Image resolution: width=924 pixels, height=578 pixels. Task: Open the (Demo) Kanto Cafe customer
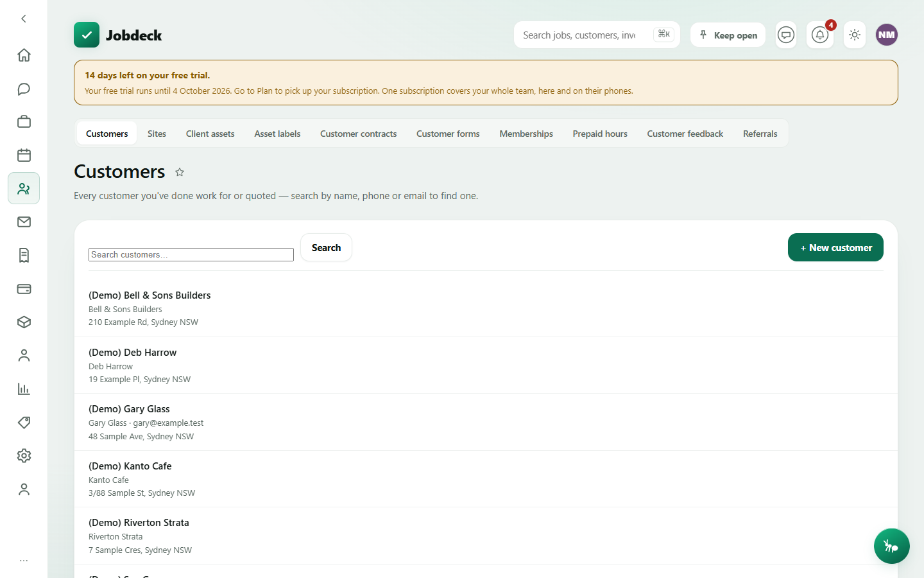pyautogui.click(x=486, y=479)
